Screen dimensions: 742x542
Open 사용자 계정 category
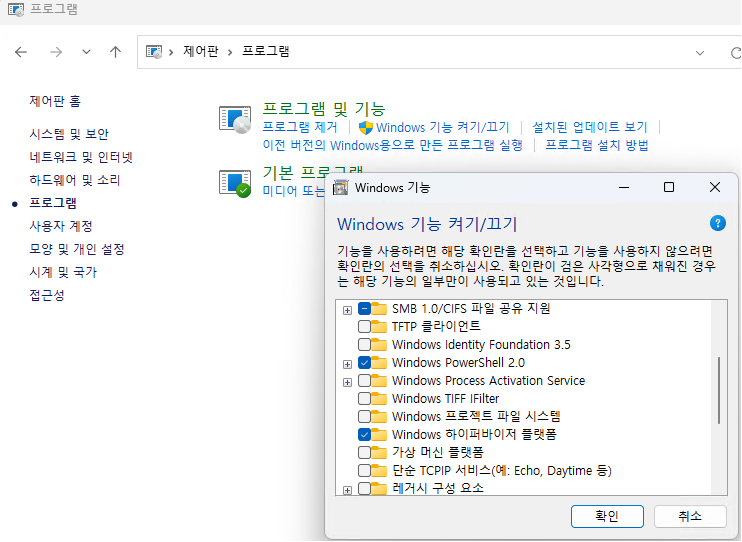coord(61,226)
